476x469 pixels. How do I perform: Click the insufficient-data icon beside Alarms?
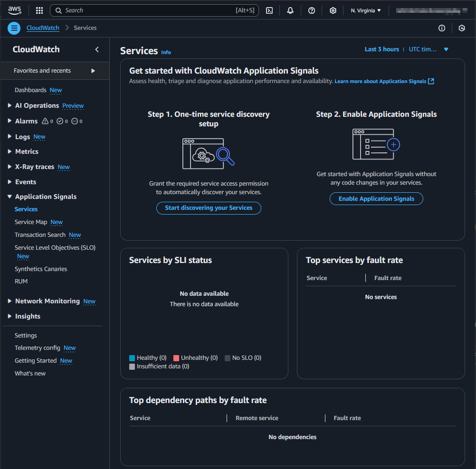tap(74, 121)
